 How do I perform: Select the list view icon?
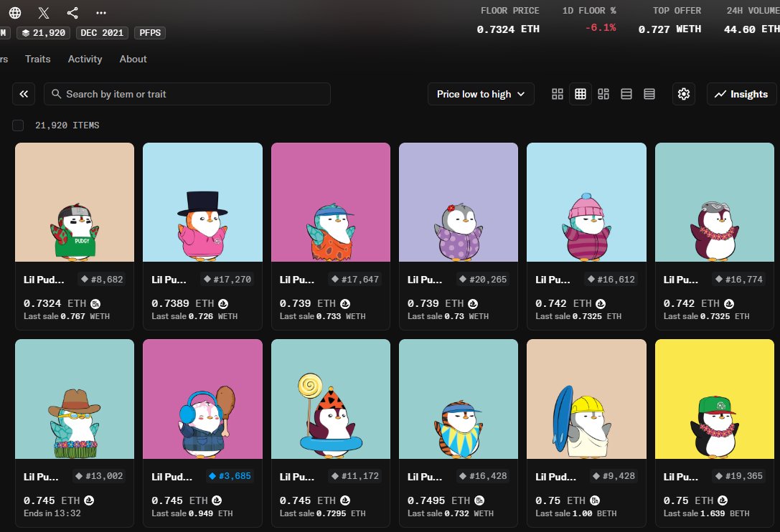coord(626,94)
